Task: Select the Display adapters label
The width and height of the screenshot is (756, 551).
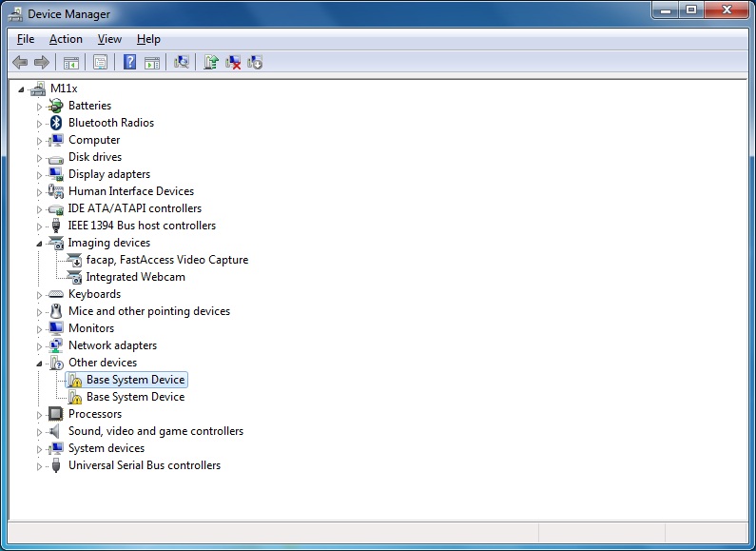Action: coord(109,174)
